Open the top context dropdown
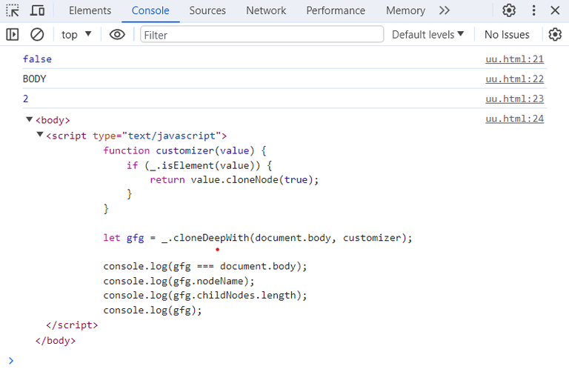Viewport: 569px width, 392px height. [x=76, y=35]
